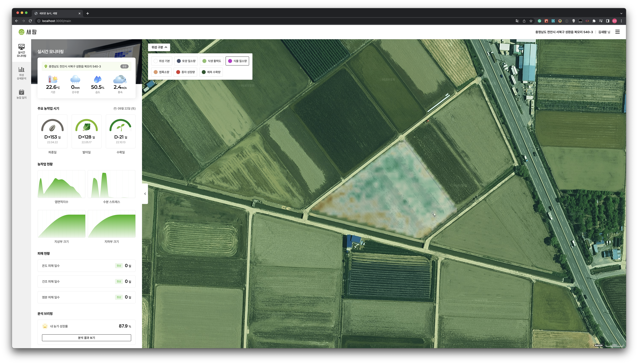Select the 토양 질소량 layer option
Image resolution: width=638 pixels, height=364 pixels.
pos(186,61)
